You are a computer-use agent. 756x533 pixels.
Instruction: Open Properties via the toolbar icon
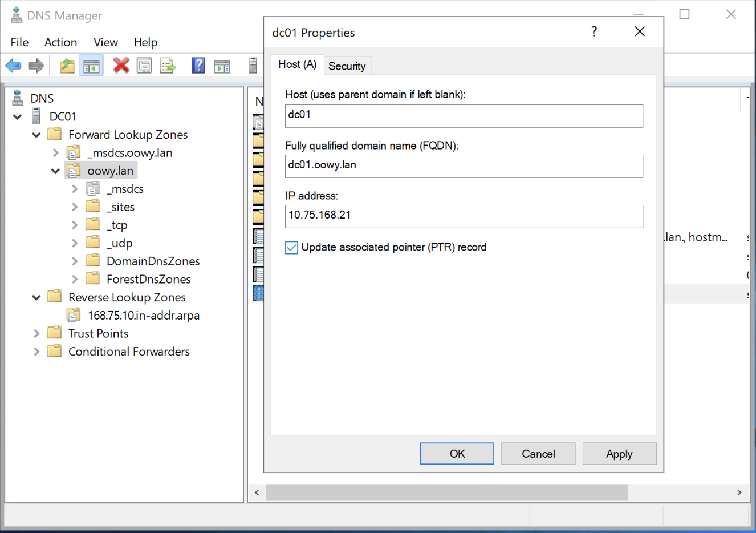[144, 66]
